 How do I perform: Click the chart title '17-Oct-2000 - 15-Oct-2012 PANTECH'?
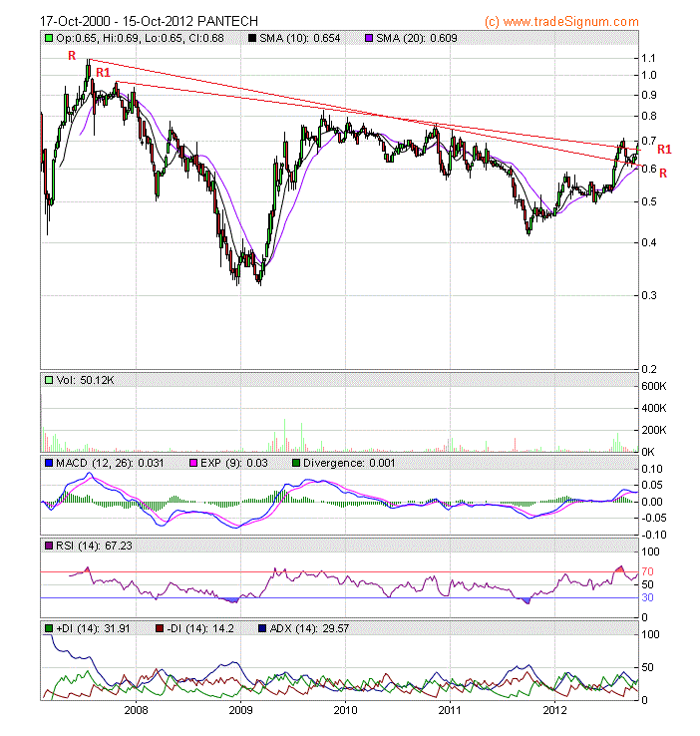click(150, 22)
